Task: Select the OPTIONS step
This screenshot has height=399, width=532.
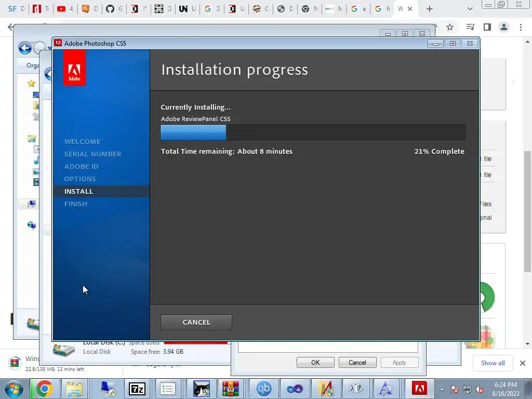Action: click(79, 179)
